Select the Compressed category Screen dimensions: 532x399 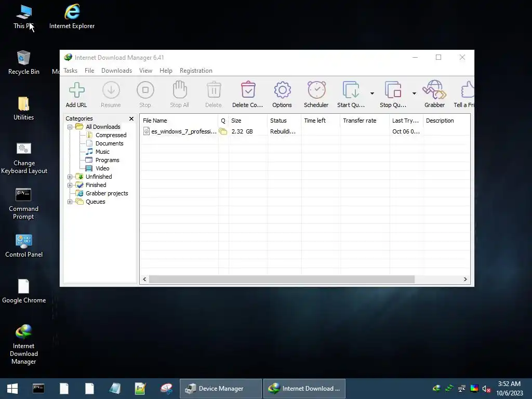(111, 135)
